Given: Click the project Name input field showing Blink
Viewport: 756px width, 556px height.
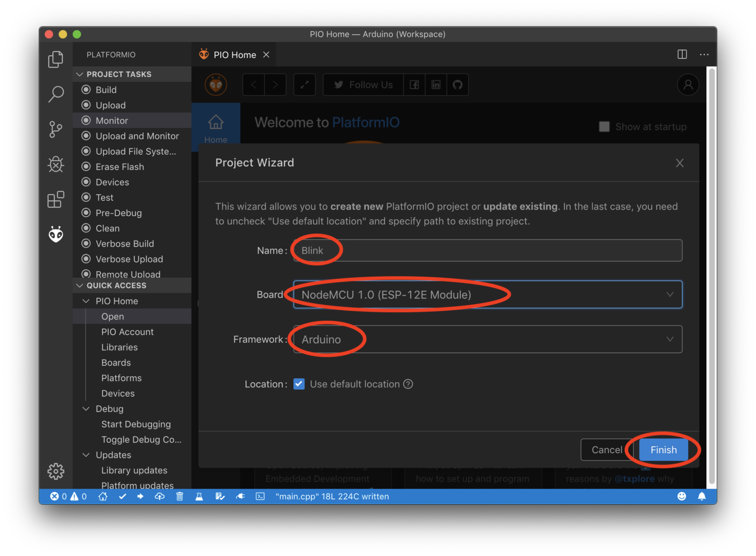Looking at the screenshot, I should pyautogui.click(x=487, y=250).
